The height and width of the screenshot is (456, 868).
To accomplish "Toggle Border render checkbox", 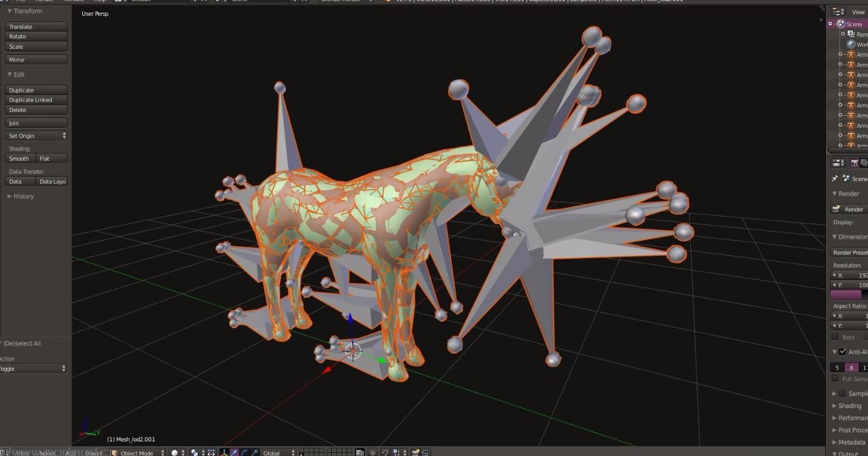I will tap(836, 337).
